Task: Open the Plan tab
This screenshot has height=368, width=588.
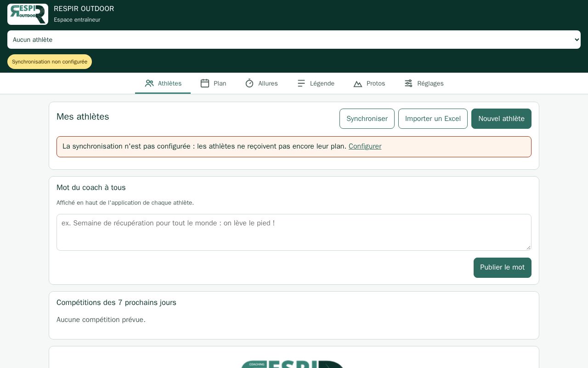Action: click(x=213, y=83)
